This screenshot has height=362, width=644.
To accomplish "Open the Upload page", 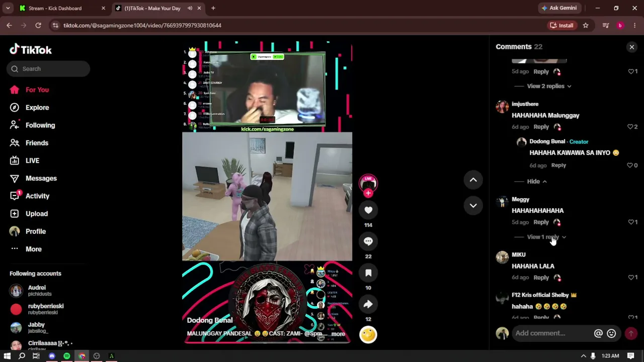I will (37, 214).
